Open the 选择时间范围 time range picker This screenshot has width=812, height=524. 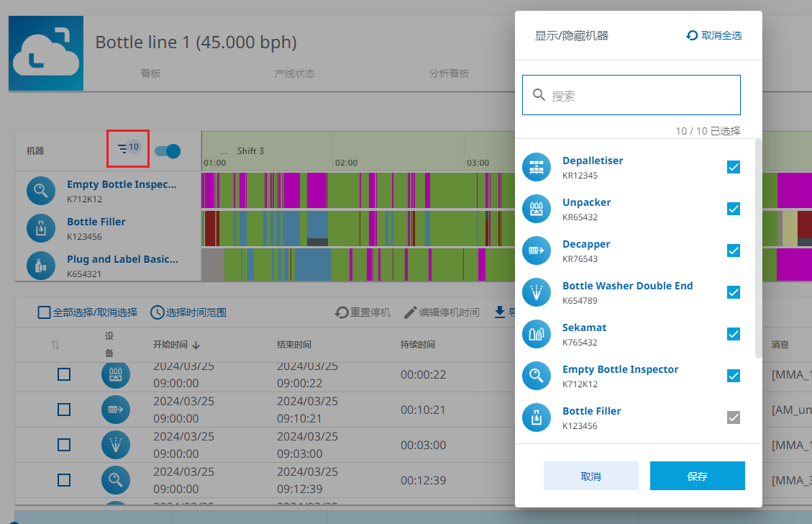pyautogui.click(x=188, y=312)
